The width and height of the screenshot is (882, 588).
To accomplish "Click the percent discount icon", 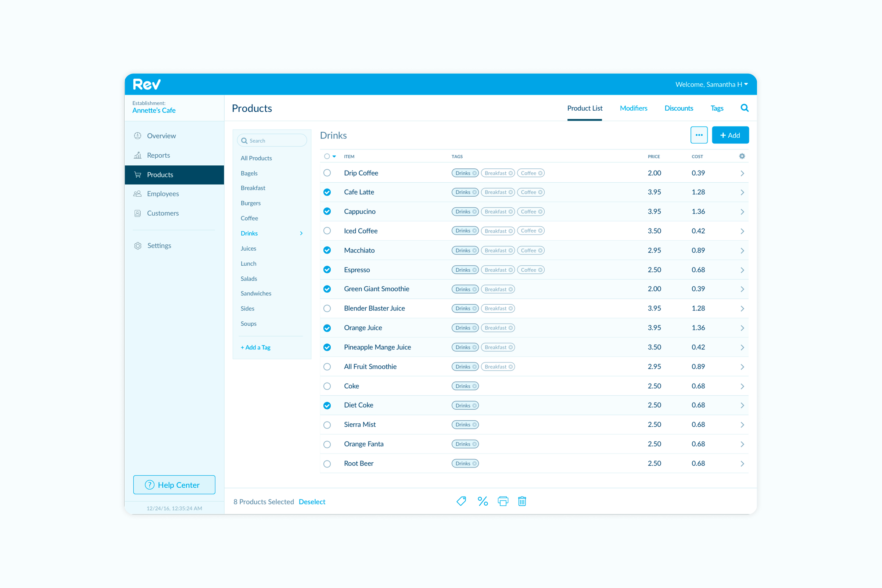I will click(x=483, y=501).
